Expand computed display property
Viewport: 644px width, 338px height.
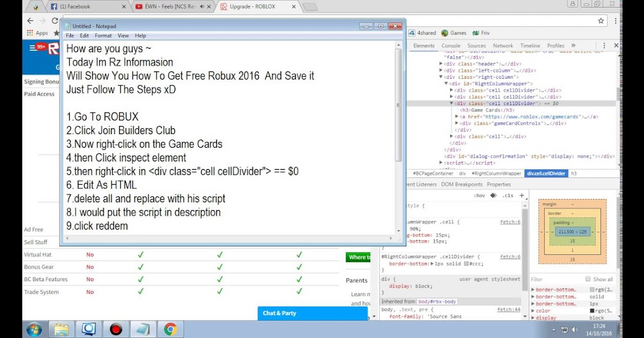533,318
